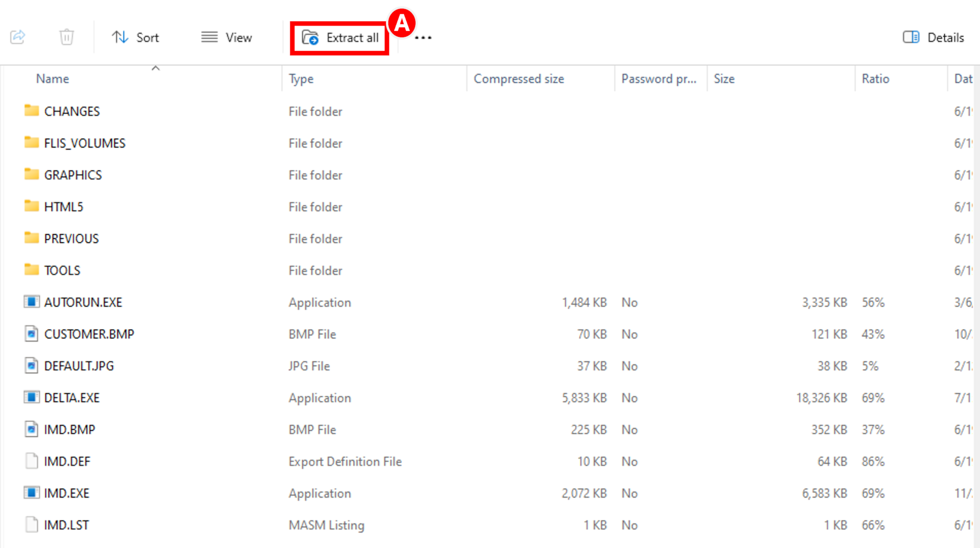The image size is (980, 548).
Task: Click the IMD.LST file icon
Action: pyautogui.click(x=32, y=525)
